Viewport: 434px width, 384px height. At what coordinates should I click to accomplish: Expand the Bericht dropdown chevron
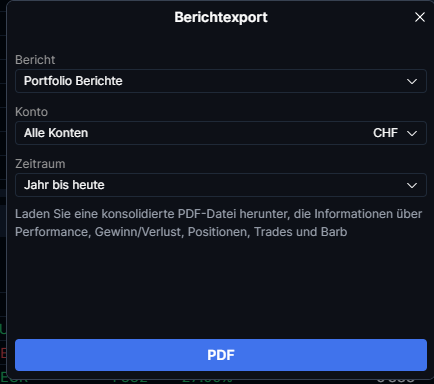[412, 81]
